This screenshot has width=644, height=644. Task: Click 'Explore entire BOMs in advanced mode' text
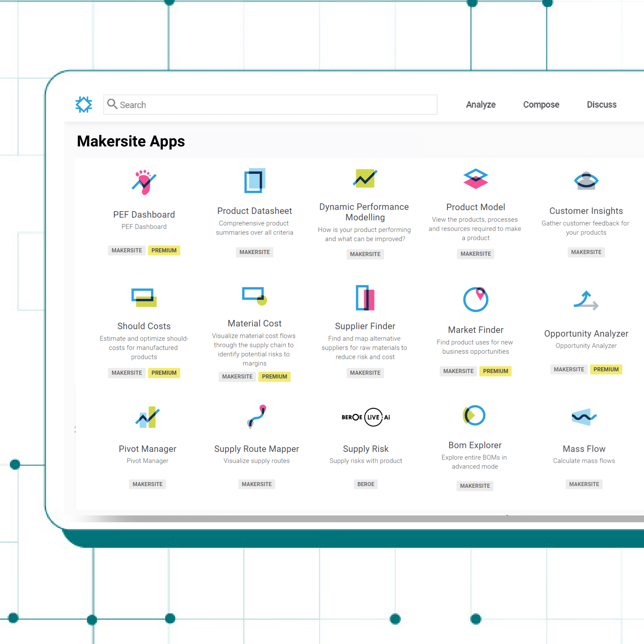click(x=474, y=462)
